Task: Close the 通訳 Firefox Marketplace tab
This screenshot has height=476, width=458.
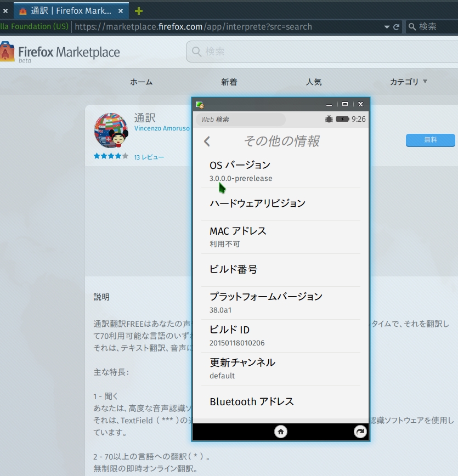Action: pos(121,11)
